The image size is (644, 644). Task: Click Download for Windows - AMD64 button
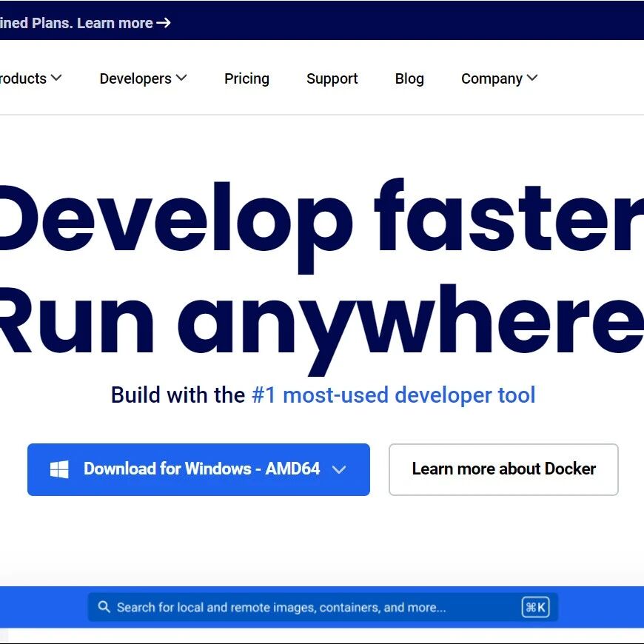199,469
